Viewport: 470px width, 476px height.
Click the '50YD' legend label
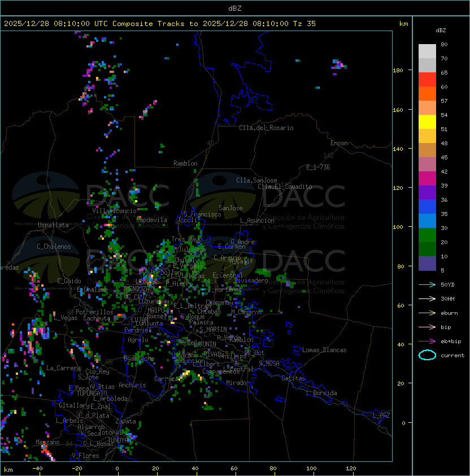click(447, 284)
